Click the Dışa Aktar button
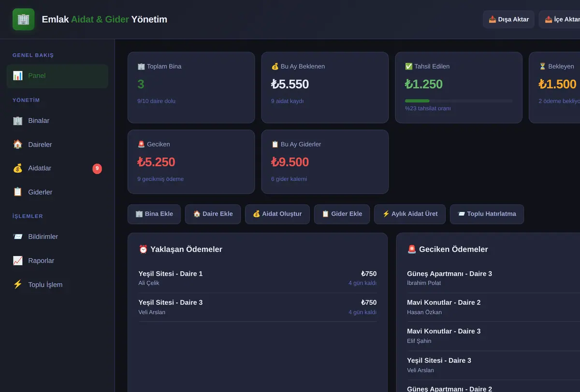The height and width of the screenshot is (392, 580). [508, 19]
